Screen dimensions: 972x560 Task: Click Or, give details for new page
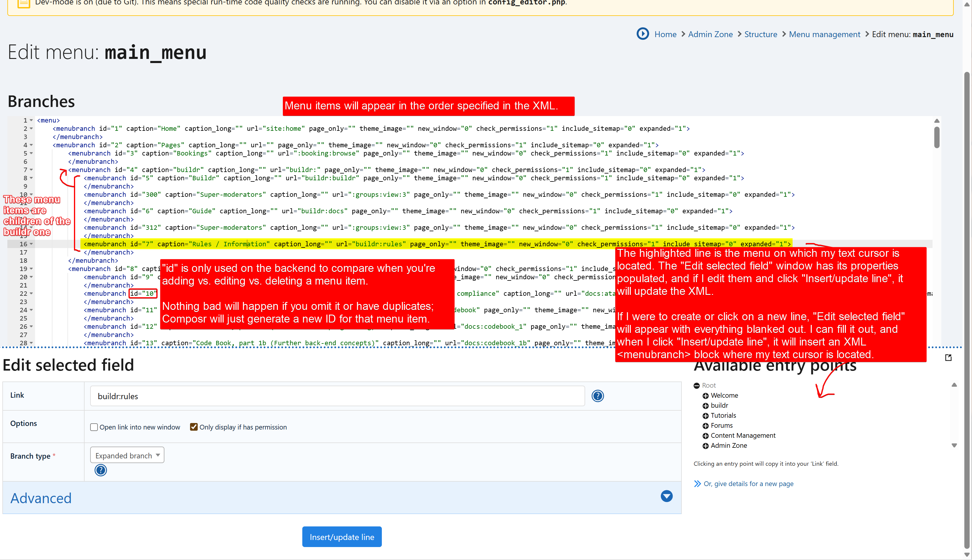pos(748,483)
